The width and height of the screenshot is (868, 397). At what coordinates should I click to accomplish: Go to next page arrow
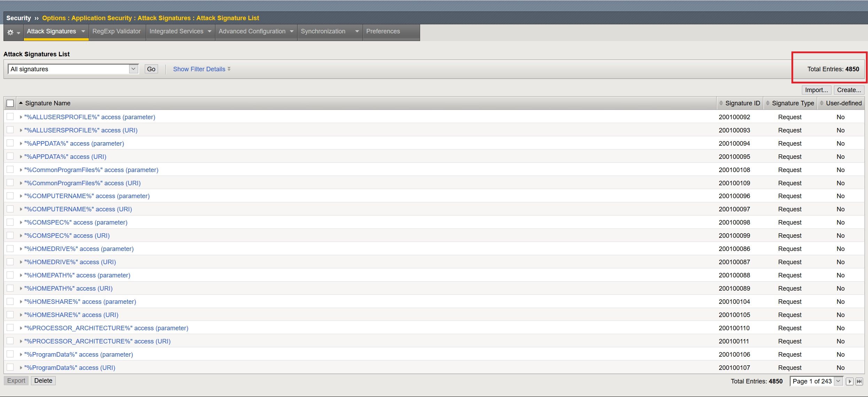850,381
